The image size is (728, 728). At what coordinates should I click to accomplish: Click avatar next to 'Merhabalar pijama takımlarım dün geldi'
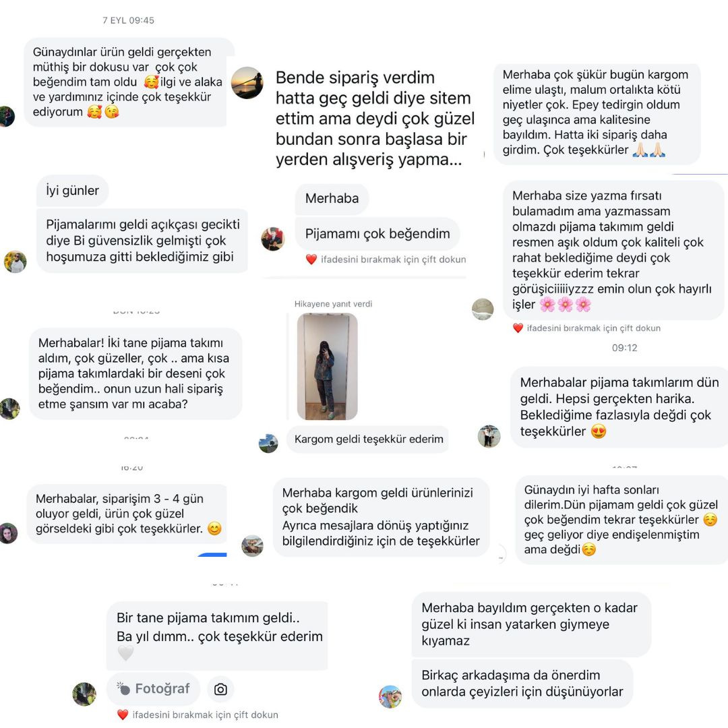[489, 436]
